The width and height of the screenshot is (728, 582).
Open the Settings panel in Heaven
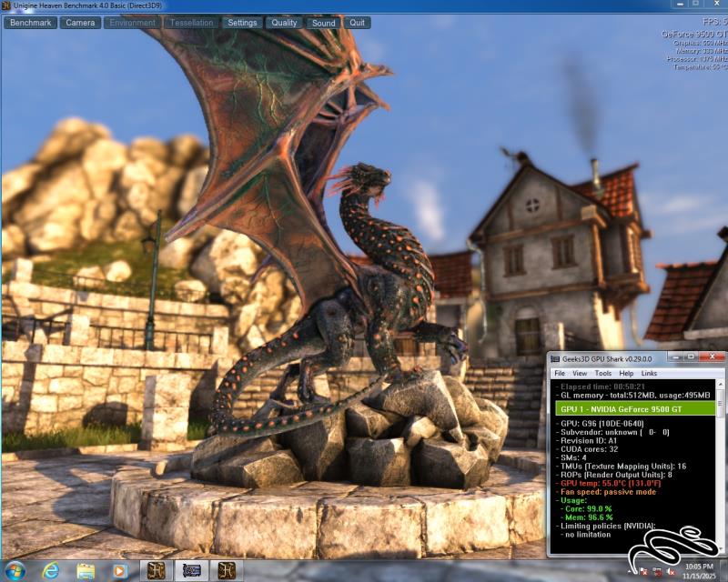pyautogui.click(x=242, y=23)
